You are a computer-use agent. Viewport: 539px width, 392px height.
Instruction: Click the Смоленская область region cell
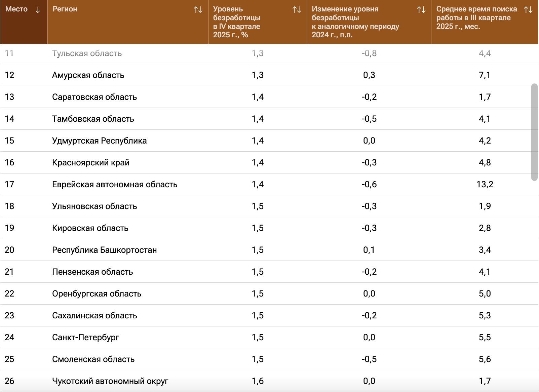(x=93, y=359)
